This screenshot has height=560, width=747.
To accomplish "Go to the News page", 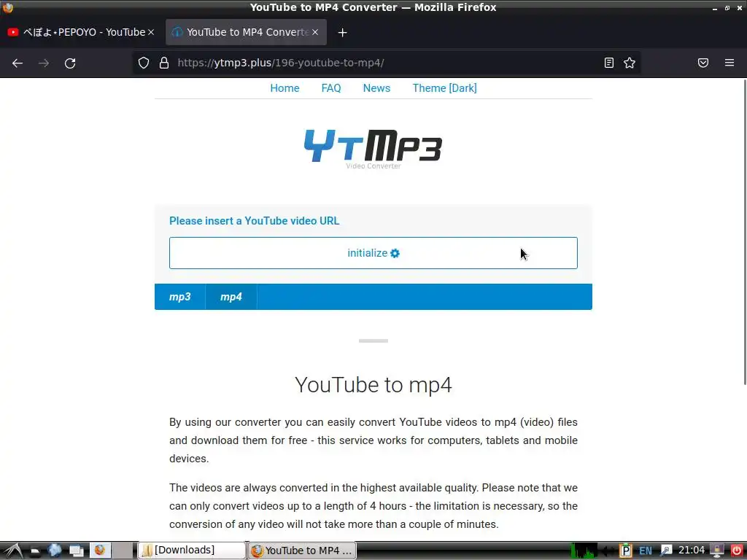I will point(376,88).
